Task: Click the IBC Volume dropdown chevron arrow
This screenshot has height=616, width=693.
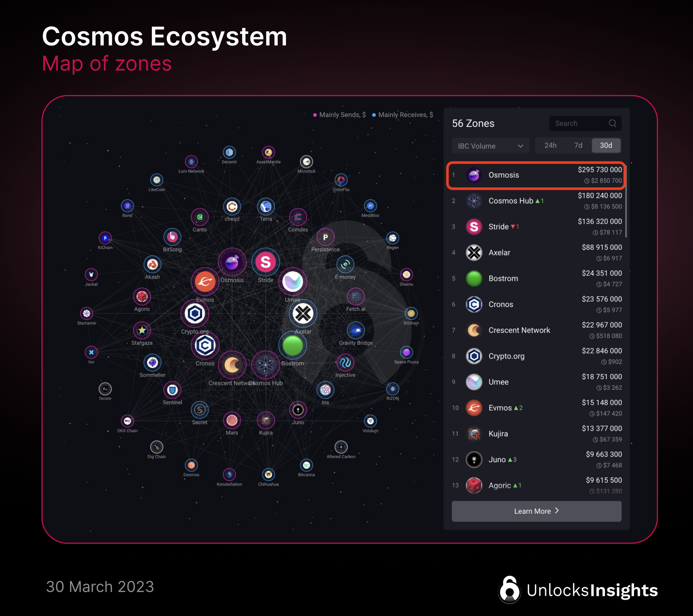Action: (520, 146)
